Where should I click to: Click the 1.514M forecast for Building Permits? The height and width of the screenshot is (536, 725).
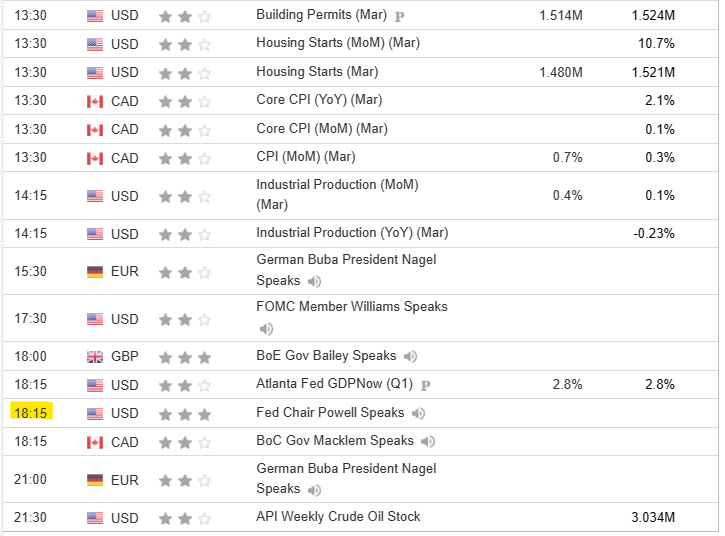tap(560, 16)
